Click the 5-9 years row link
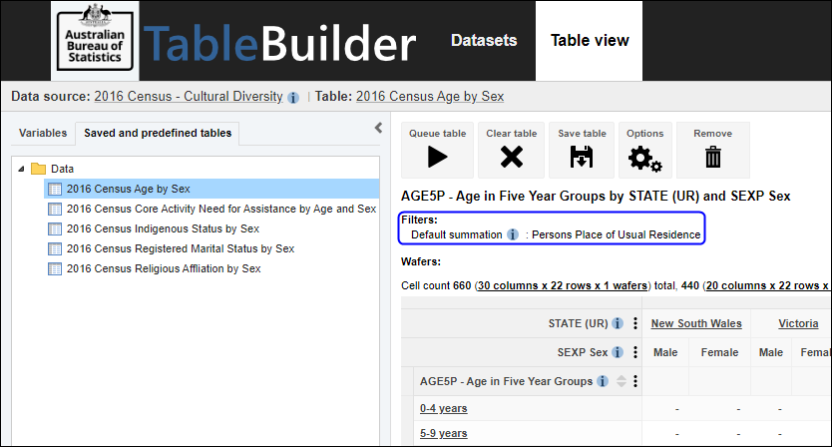Viewport: 832px width, 447px height. tap(444, 433)
